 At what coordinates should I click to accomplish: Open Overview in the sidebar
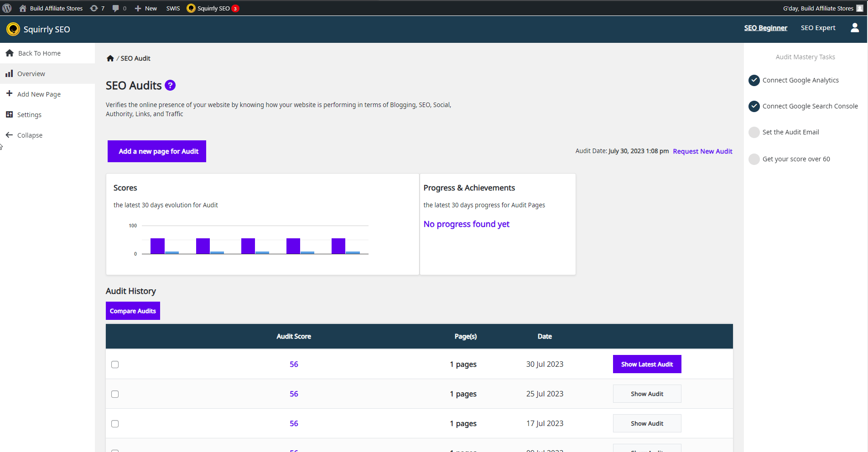pos(31,74)
